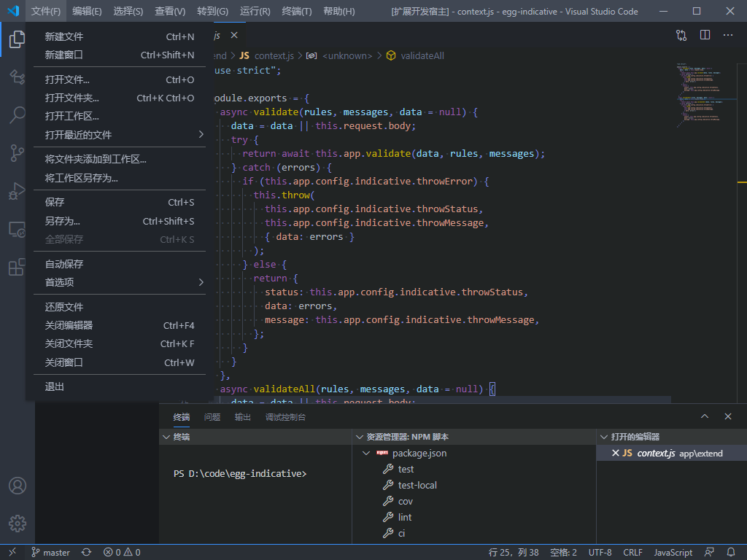The image size is (747, 560).
Task: Close the bottom panel
Action: 727,416
